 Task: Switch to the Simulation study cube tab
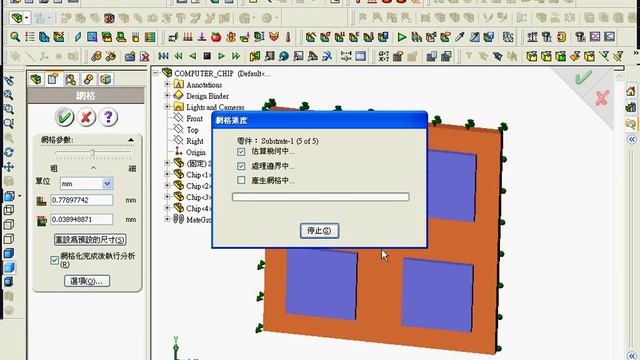tap(106, 79)
